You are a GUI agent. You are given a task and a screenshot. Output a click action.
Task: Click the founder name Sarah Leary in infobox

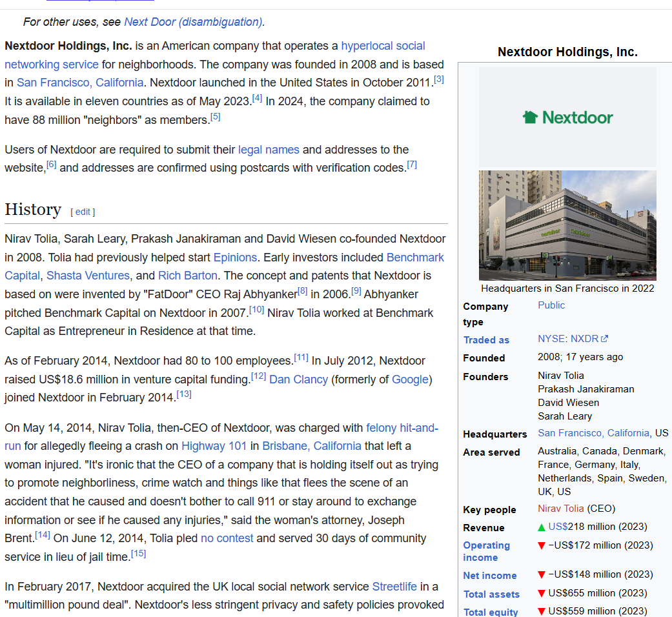click(x=565, y=416)
